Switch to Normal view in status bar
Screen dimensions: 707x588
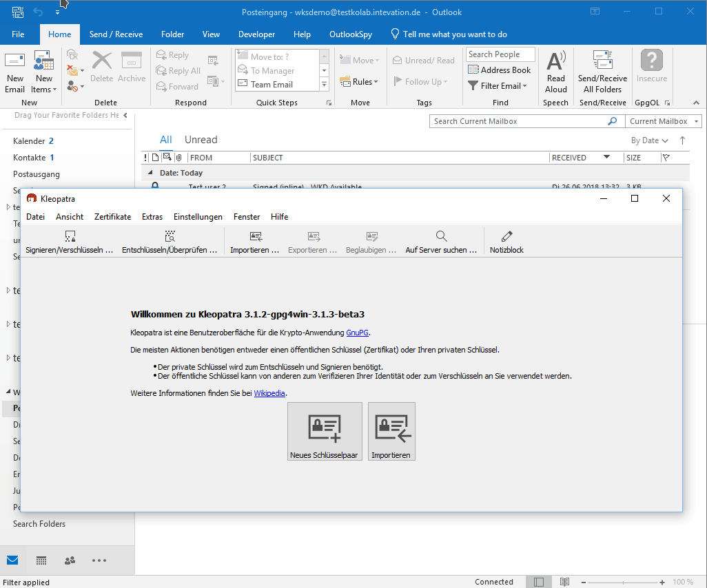coord(539,582)
